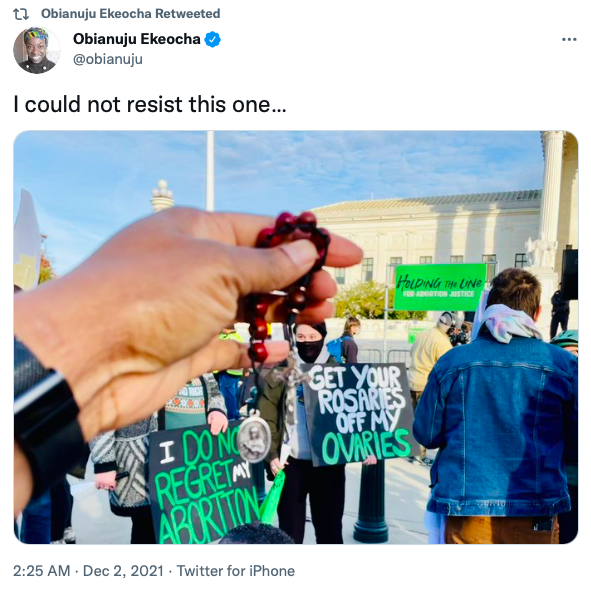The height and width of the screenshot is (592, 591).
Task: Open the @obianuju handle
Action: [108, 59]
